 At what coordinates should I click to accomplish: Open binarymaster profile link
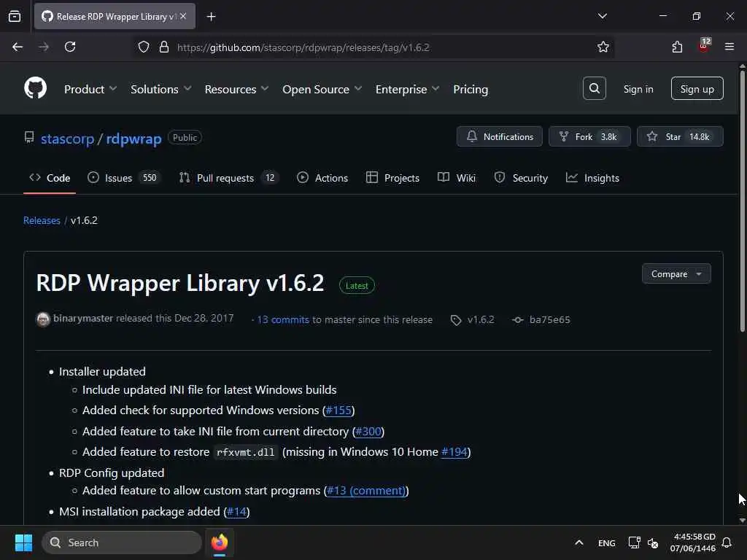click(x=83, y=318)
